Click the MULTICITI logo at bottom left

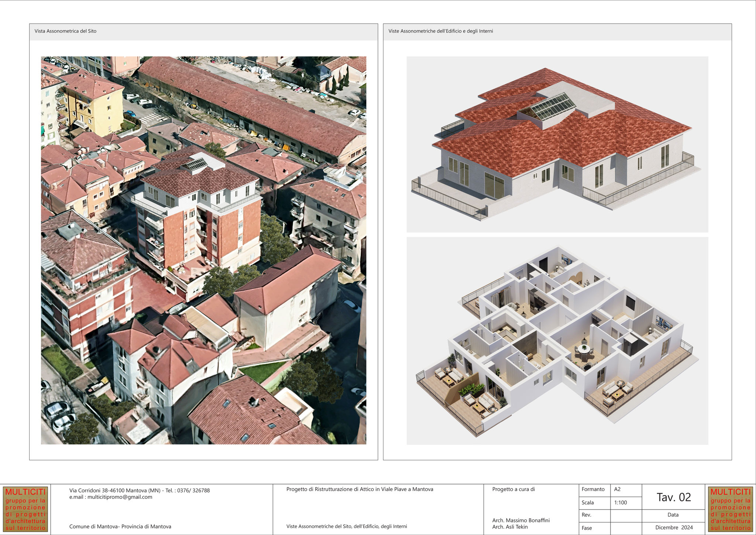[x=25, y=509]
